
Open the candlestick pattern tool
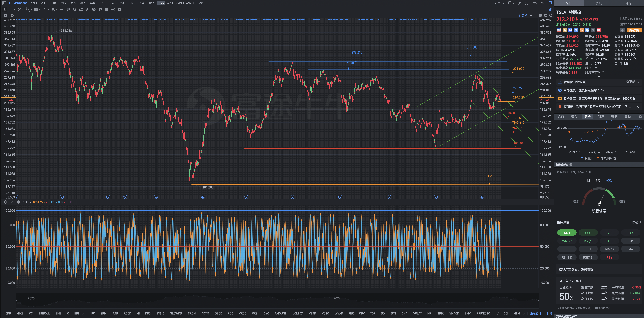click(x=81, y=9)
